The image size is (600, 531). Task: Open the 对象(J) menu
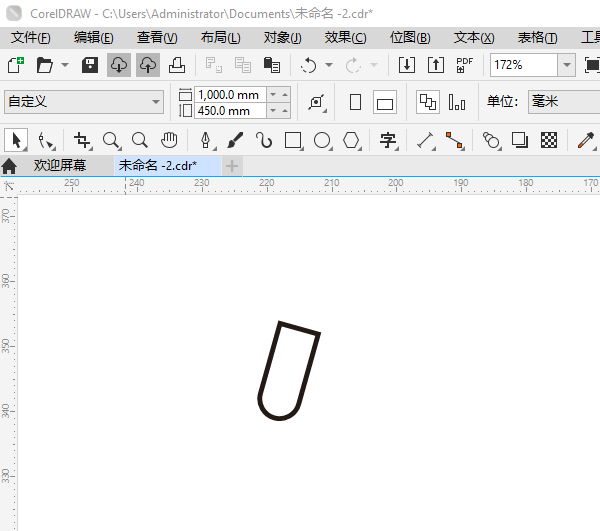click(x=282, y=38)
